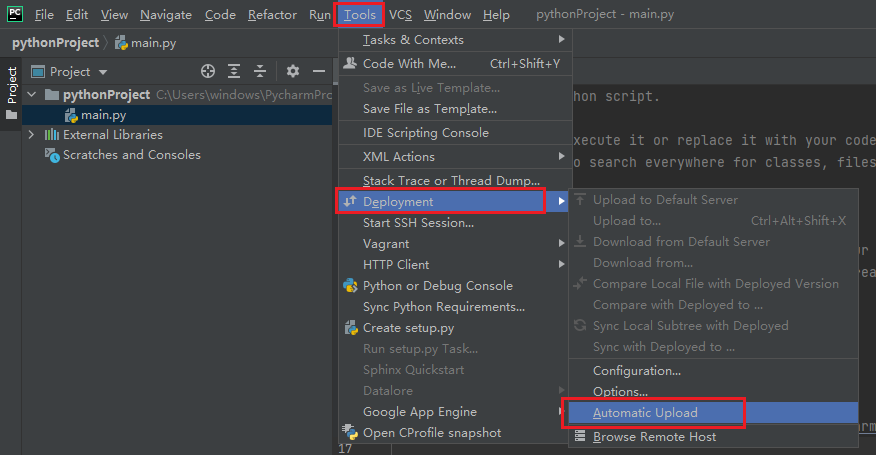The height and width of the screenshot is (455, 876).
Task: Open Deployment Configuration
Action: (713, 371)
